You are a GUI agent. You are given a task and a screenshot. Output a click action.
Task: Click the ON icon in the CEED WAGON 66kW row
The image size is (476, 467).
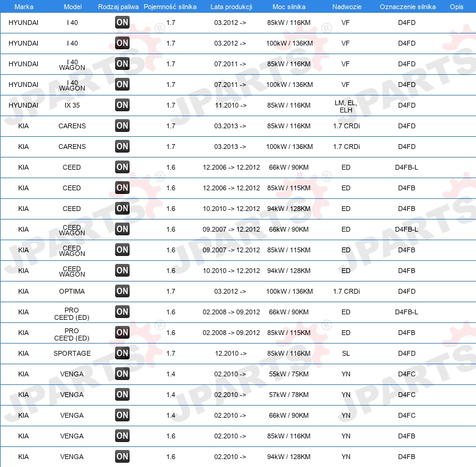coord(122,229)
